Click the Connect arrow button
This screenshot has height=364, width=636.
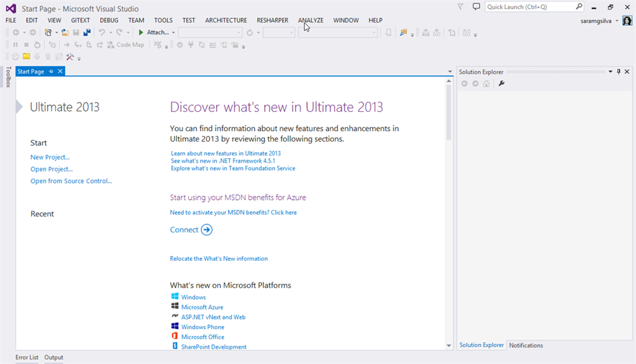click(x=207, y=230)
